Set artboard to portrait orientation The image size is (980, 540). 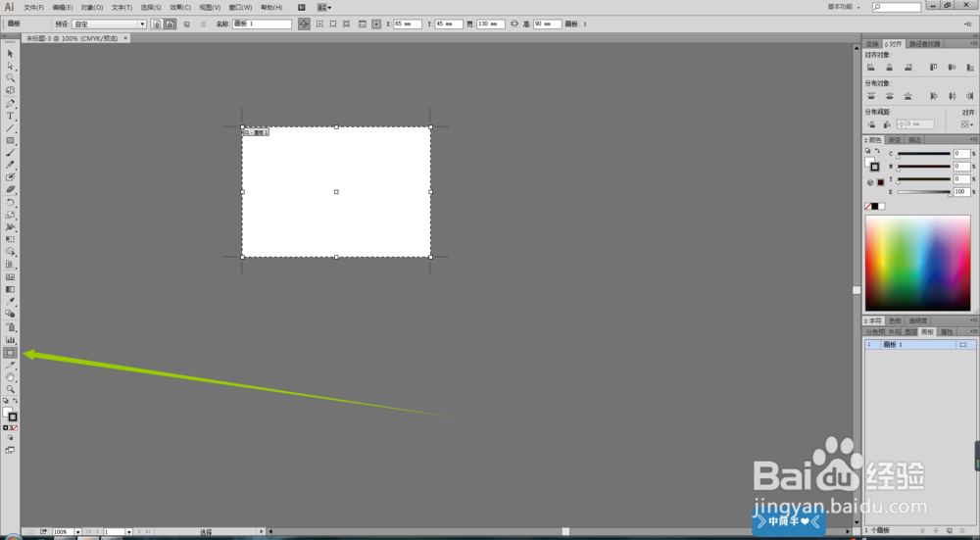[156, 24]
